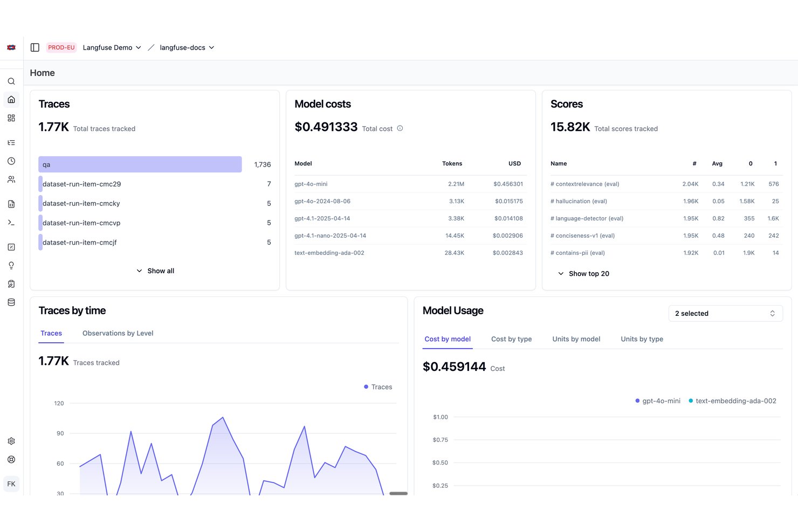Click the hallucination (eval) score row

pyautogui.click(x=666, y=202)
